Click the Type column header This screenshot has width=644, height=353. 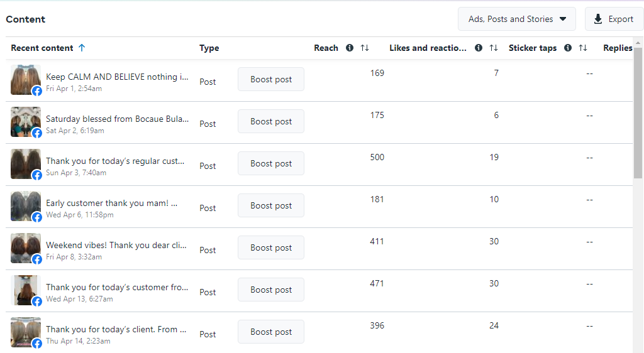point(209,48)
